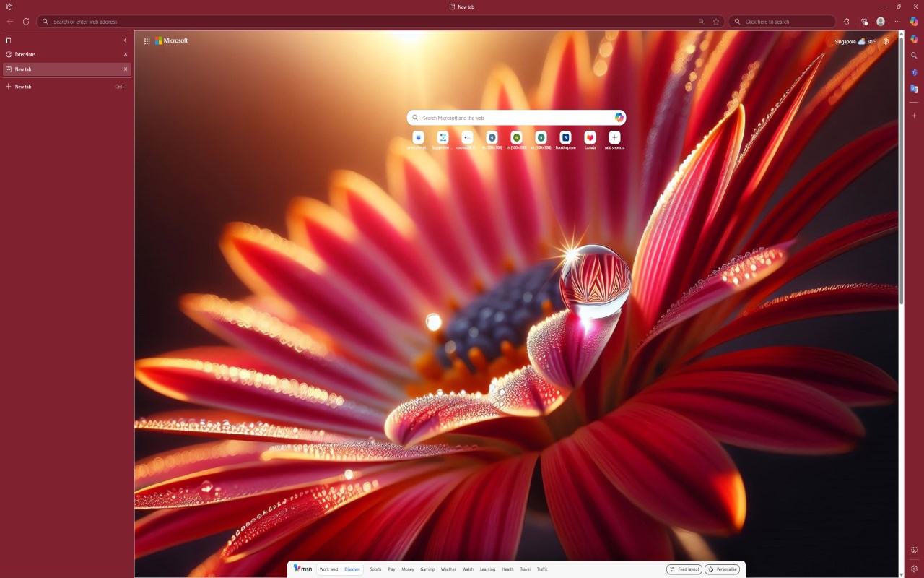Launch Teams from the sidebar
Screen dimensions: 924x578
[x=914, y=72]
